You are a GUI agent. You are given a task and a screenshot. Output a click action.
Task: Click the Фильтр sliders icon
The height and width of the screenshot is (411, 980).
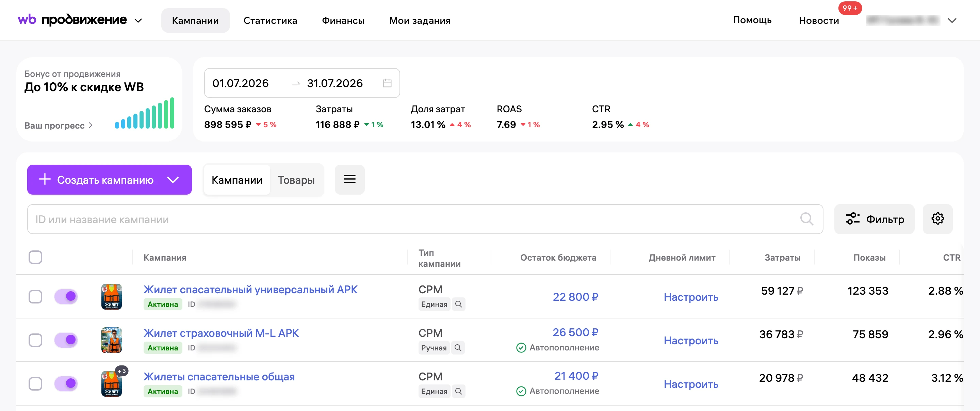point(852,219)
